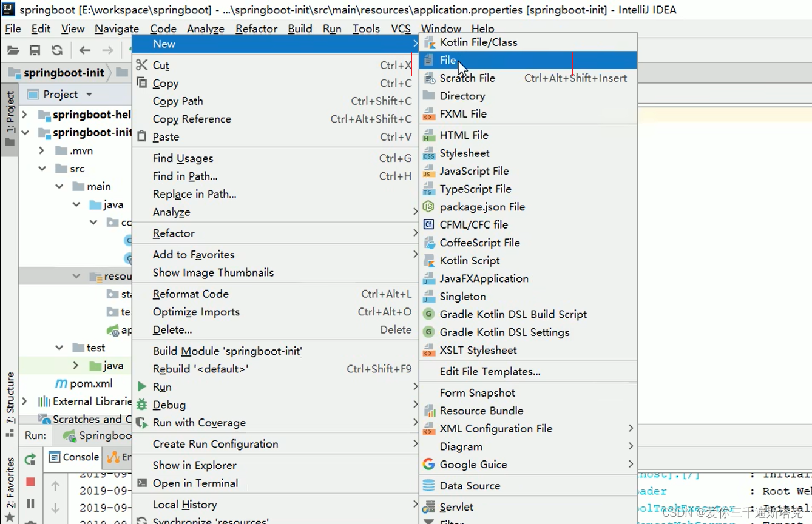Screen dimensions: 812x524
Task: Select Show in Explorer
Action: [x=275, y=465]
